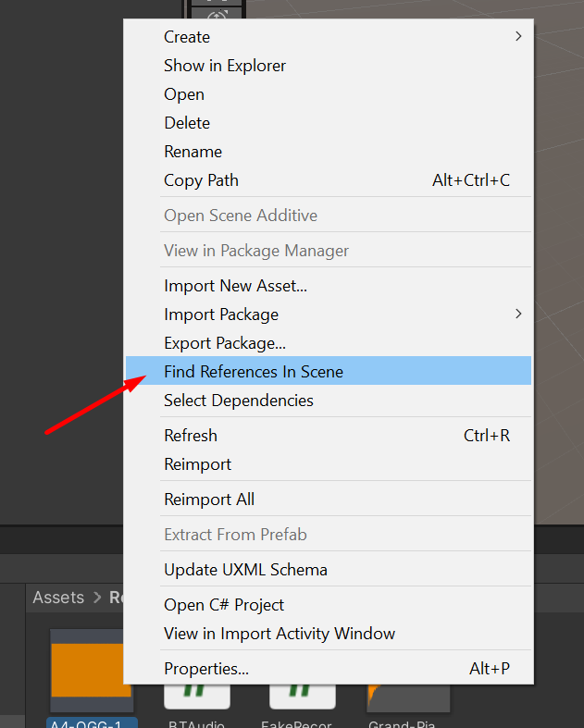Expand the Create submenu arrow

pyautogui.click(x=518, y=36)
